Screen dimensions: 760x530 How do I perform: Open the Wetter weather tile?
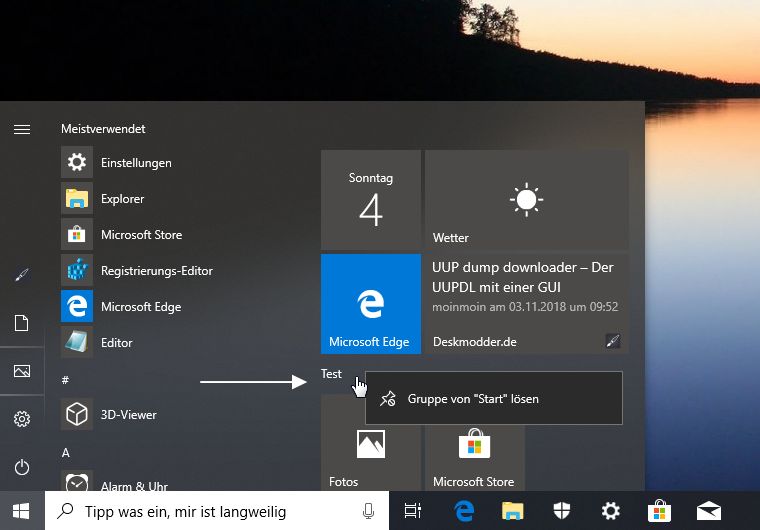(526, 200)
